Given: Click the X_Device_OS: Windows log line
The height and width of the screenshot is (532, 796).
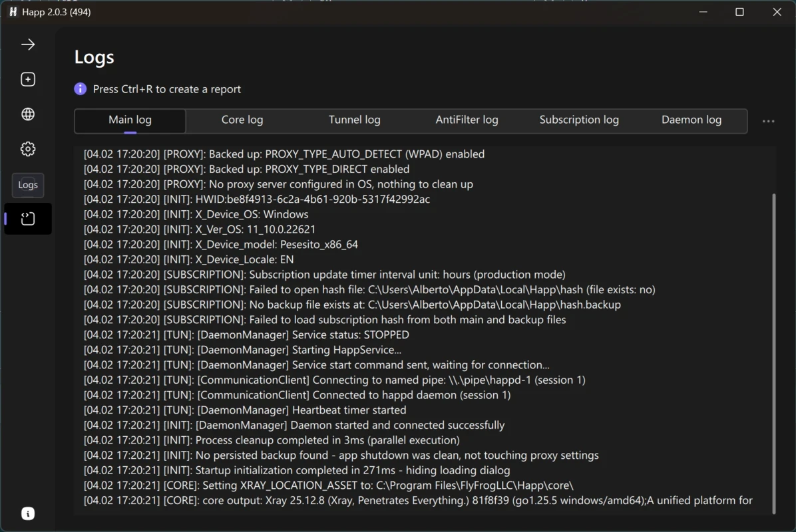Looking at the screenshot, I should tap(196, 215).
